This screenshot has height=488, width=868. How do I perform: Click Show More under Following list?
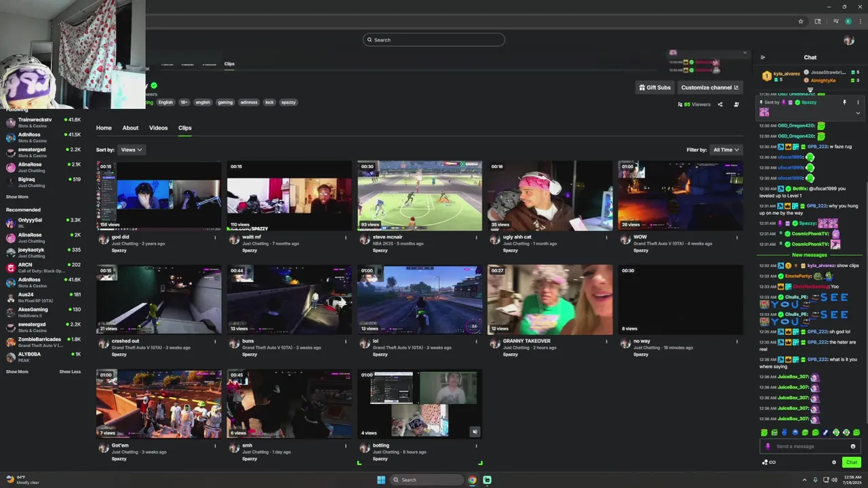(17, 197)
